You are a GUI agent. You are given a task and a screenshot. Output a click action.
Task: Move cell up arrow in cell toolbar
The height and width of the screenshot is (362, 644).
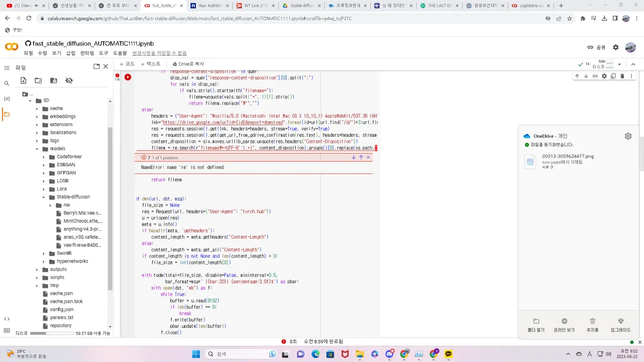tap(577, 76)
